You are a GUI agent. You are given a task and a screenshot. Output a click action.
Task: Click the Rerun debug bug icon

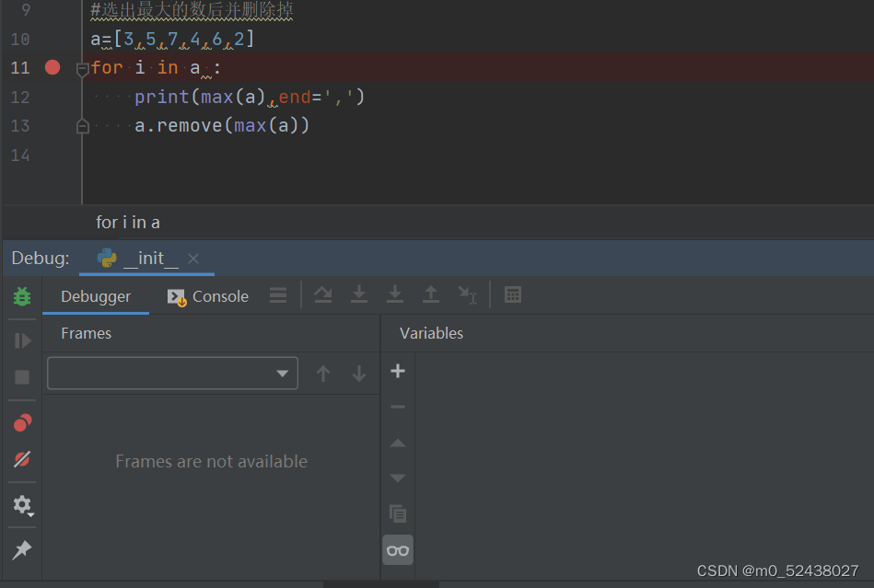[x=22, y=296]
